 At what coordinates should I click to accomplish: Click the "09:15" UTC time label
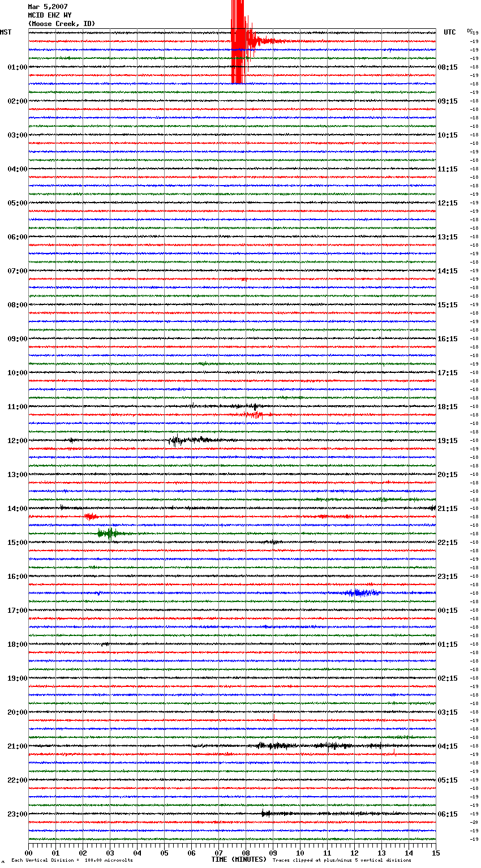point(448,101)
